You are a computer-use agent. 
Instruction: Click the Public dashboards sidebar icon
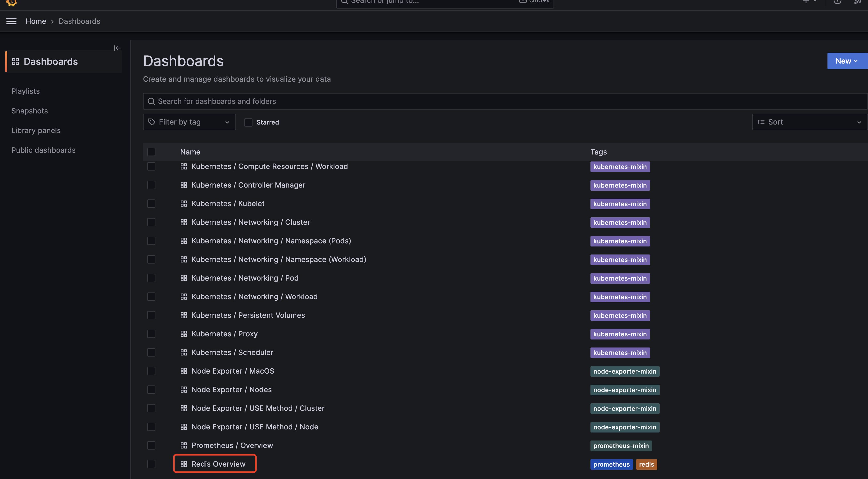click(43, 150)
